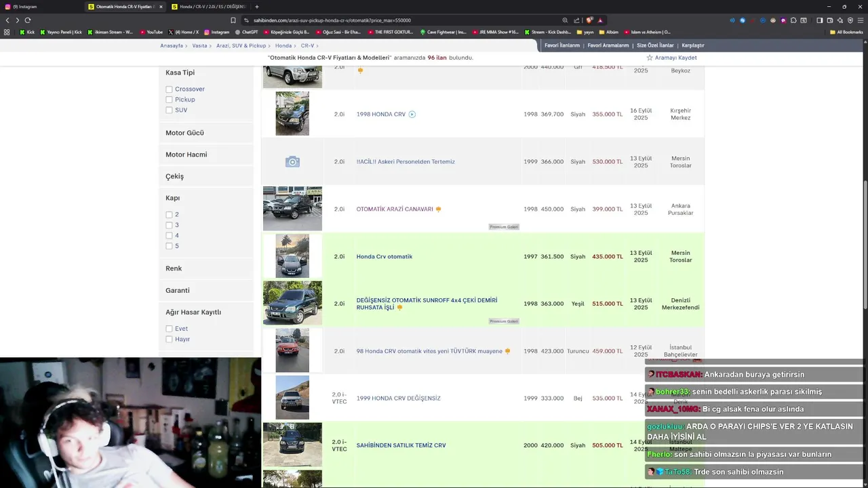The height and width of the screenshot is (488, 868).
Task: Open Karşılaştır menu item
Action: pos(693,45)
